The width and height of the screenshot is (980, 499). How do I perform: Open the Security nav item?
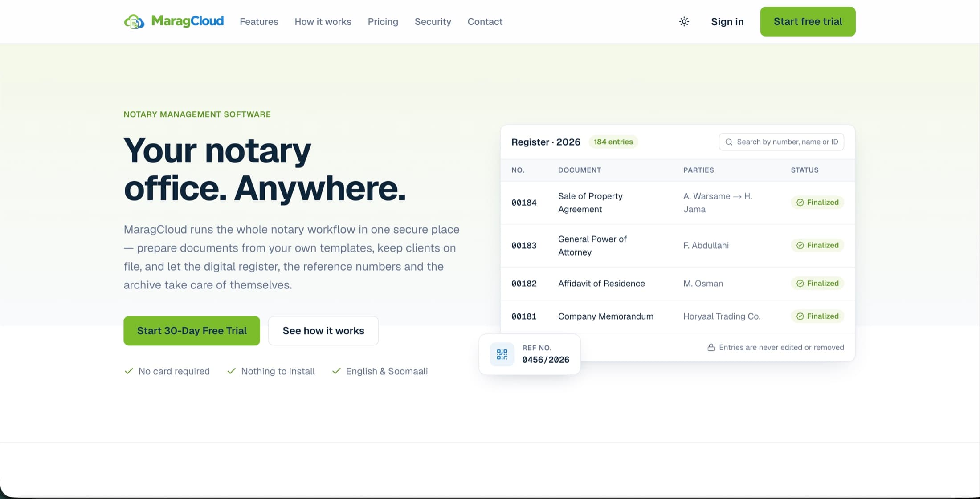[433, 21]
